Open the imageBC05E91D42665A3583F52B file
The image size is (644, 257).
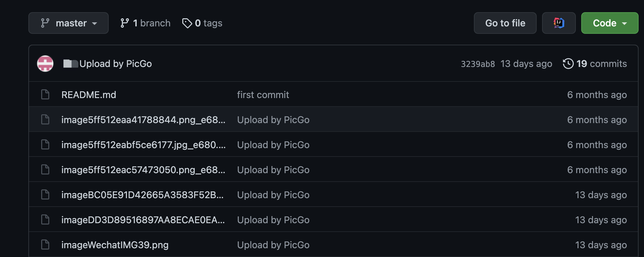tap(142, 195)
